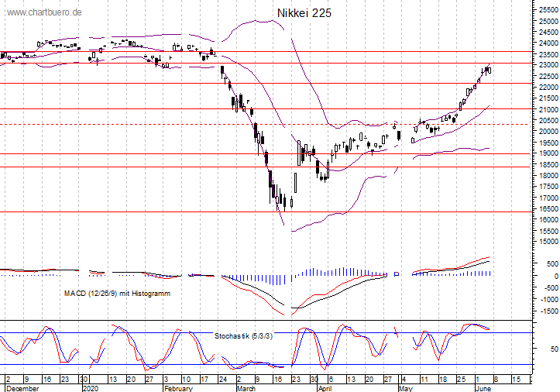
Task: Click the MACD axis value -500
Action: [x=550, y=288]
